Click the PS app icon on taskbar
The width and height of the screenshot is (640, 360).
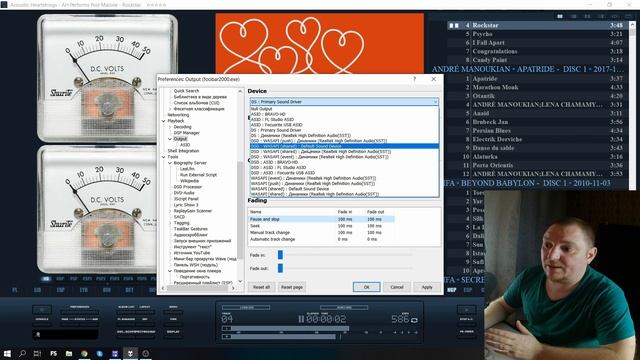click(53, 353)
